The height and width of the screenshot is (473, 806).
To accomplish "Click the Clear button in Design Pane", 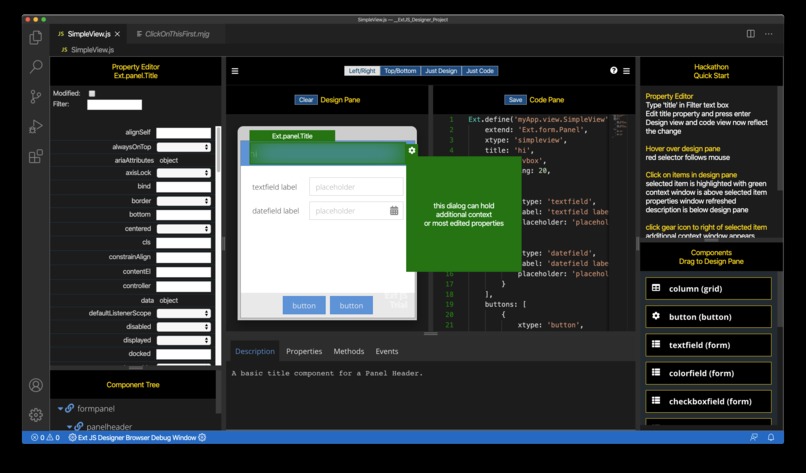I will (x=306, y=100).
